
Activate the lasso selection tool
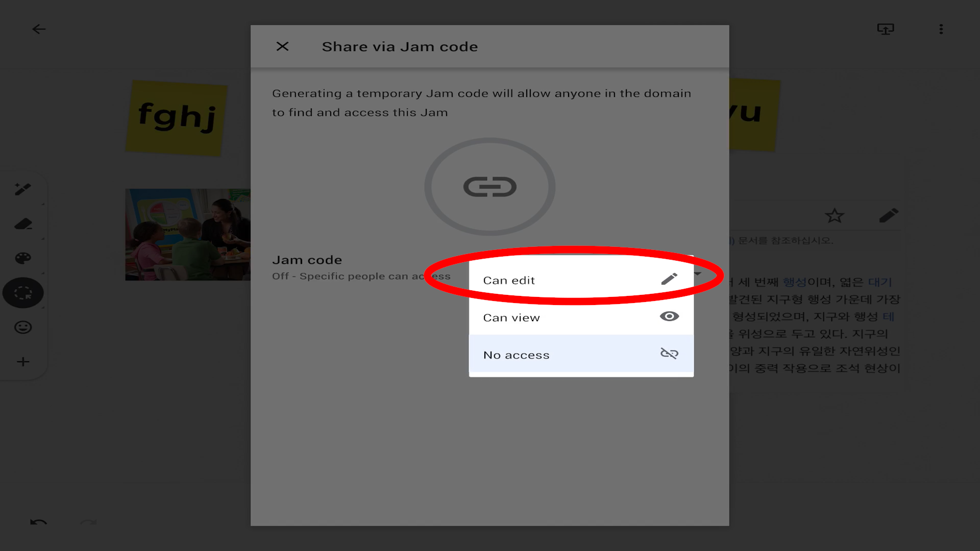click(x=23, y=293)
